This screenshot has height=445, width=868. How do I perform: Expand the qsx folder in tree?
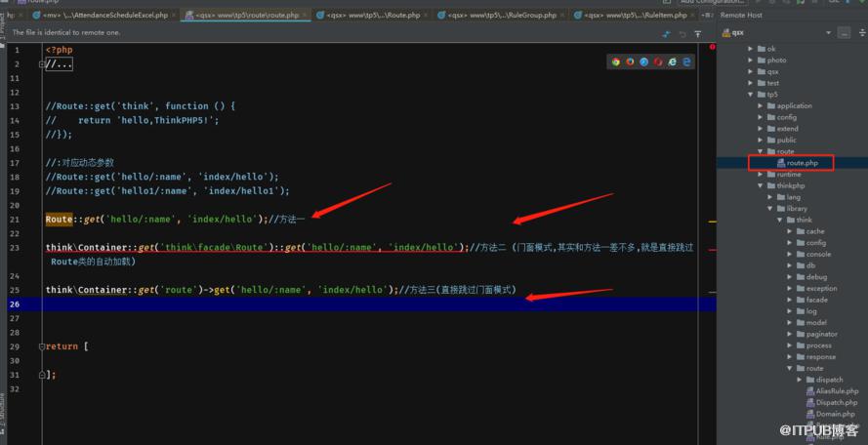pyautogui.click(x=751, y=71)
